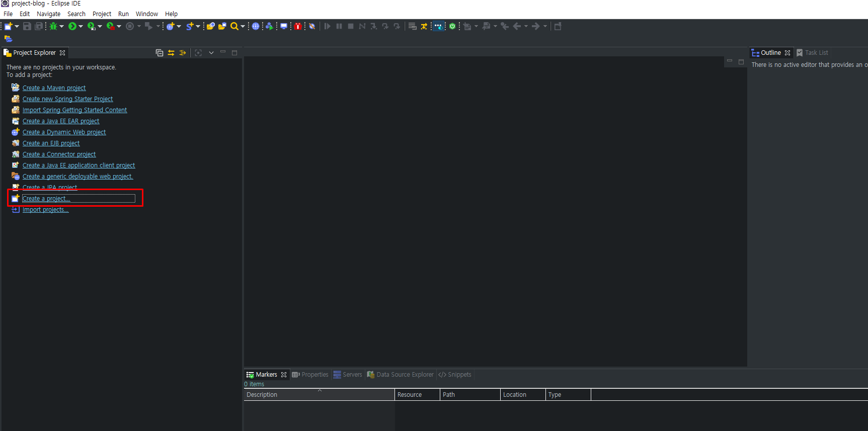
Task: Open the Web Browser globe icon
Action: tap(256, 26)
